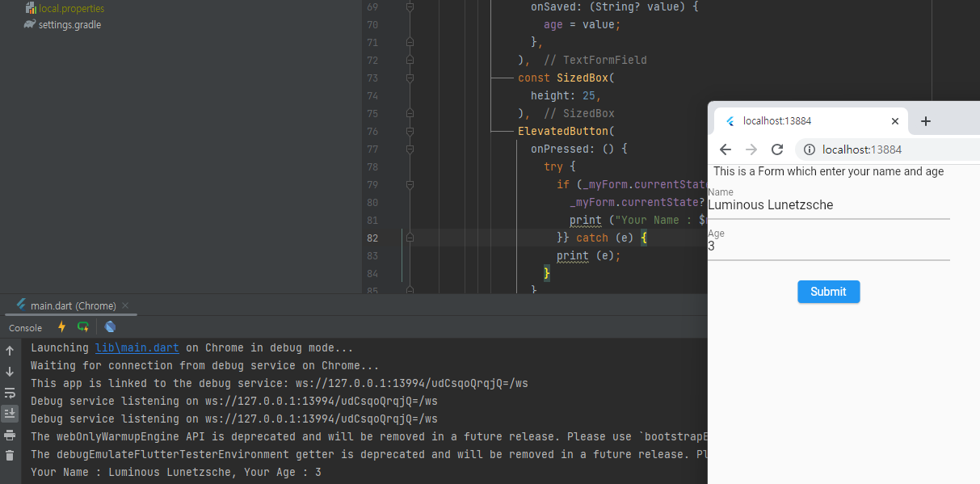Click the final 'Your Name' console output line
Viewport: 980px width, 484px height.
tap(176, 472)
